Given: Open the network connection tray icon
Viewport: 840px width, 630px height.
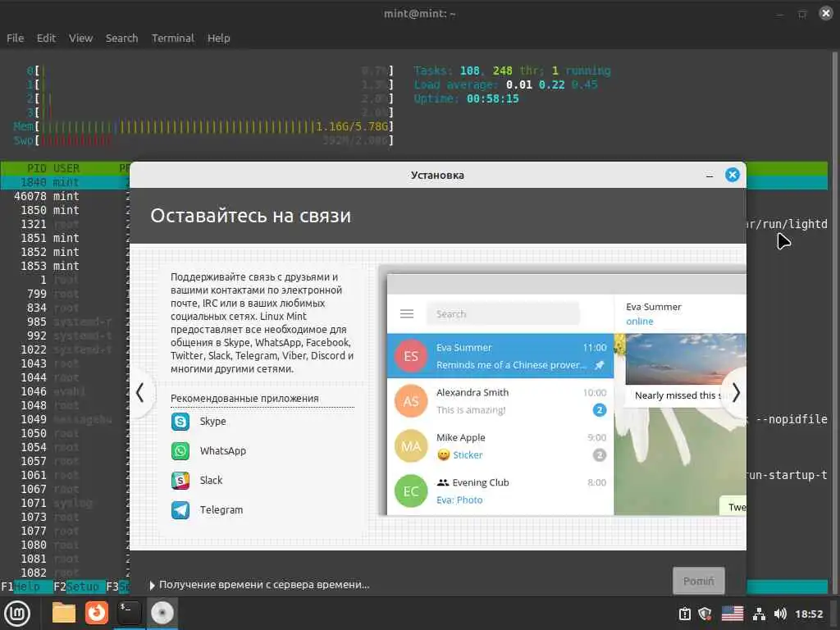Looking at the screenshot, I should coord(759,614).
